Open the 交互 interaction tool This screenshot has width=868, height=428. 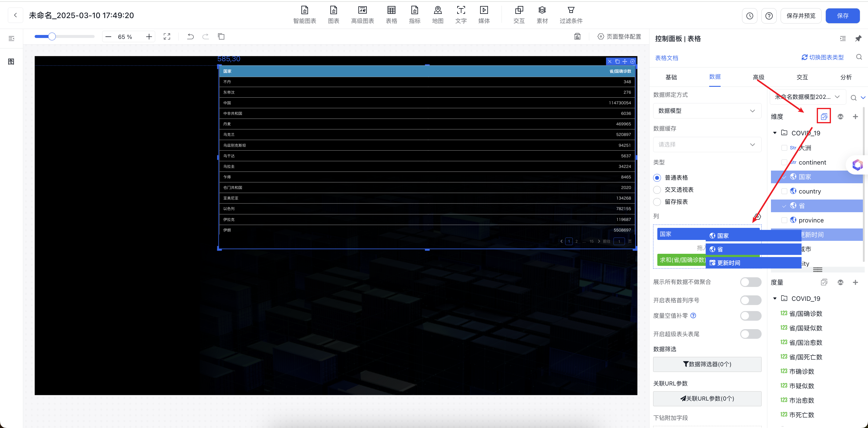click(519, 15)
